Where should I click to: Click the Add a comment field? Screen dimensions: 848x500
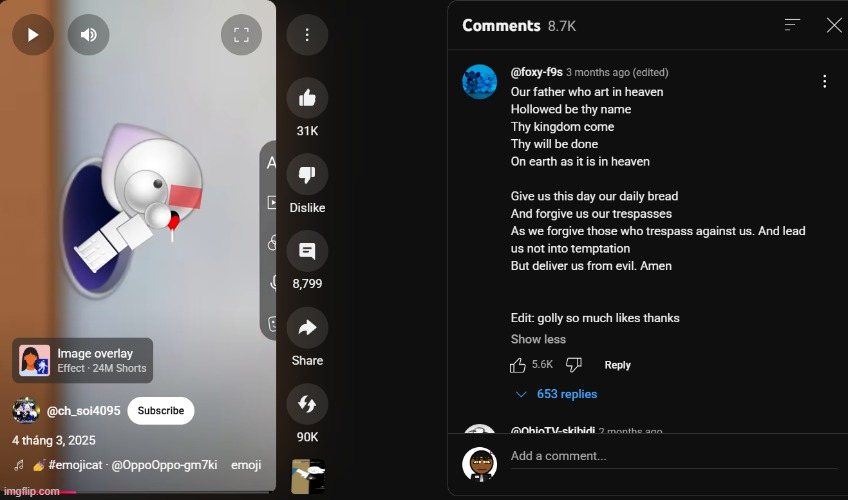674,456
